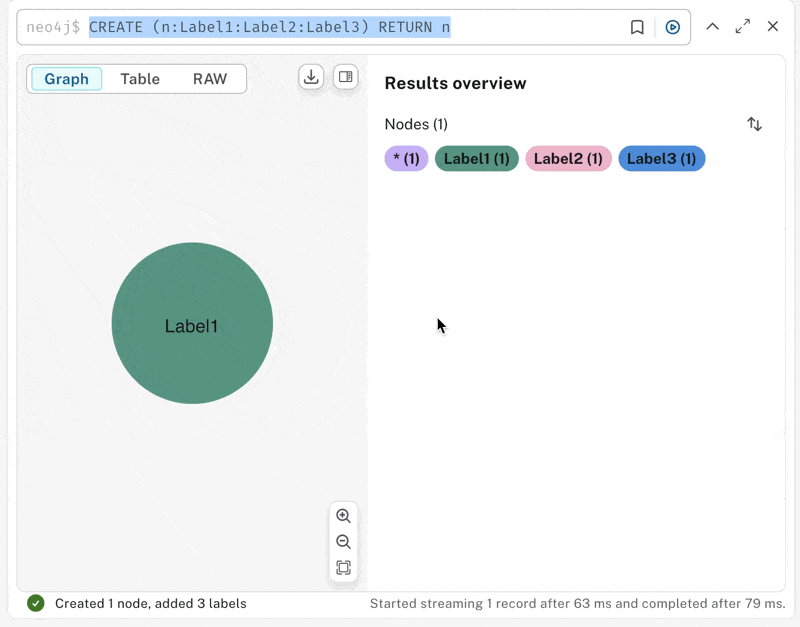Switch to the Table view tab
The width and height of the screenshot is (800, 627).
(x=140, y=79)
